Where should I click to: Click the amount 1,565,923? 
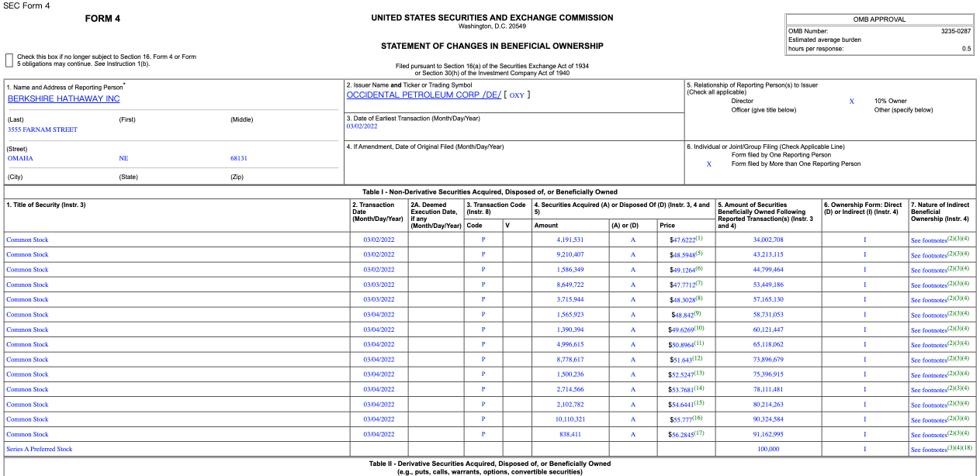point(570,315)
